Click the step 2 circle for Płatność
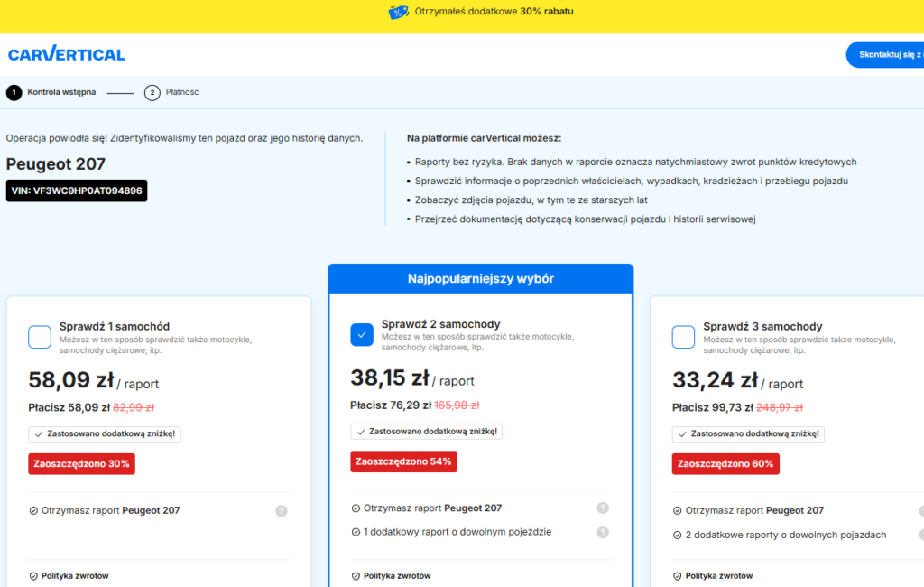924x587 pixels. pyautogui.click(x=152, y=92)
